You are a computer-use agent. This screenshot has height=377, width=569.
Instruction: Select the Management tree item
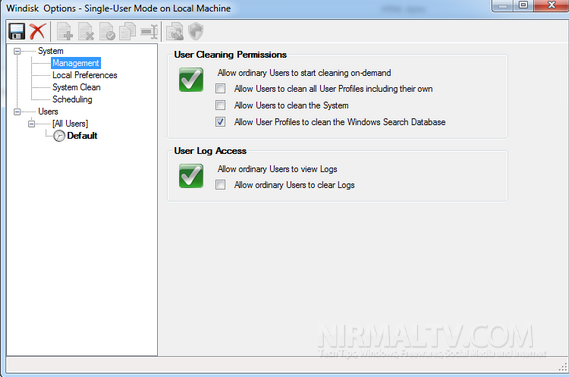pos(75,63)
